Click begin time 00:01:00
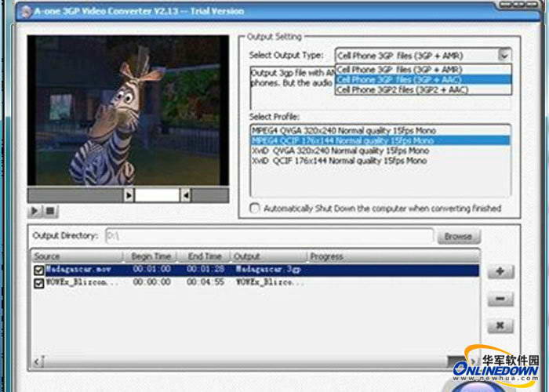This screenshot has width=549, height=392. click(x=151, y=269)
